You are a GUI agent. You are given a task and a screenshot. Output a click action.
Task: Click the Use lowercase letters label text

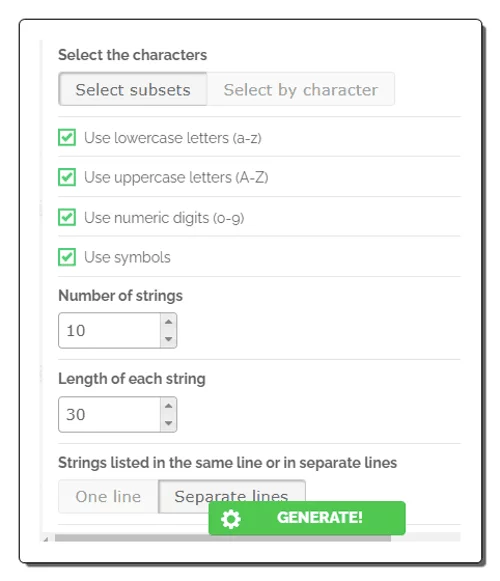173,138
